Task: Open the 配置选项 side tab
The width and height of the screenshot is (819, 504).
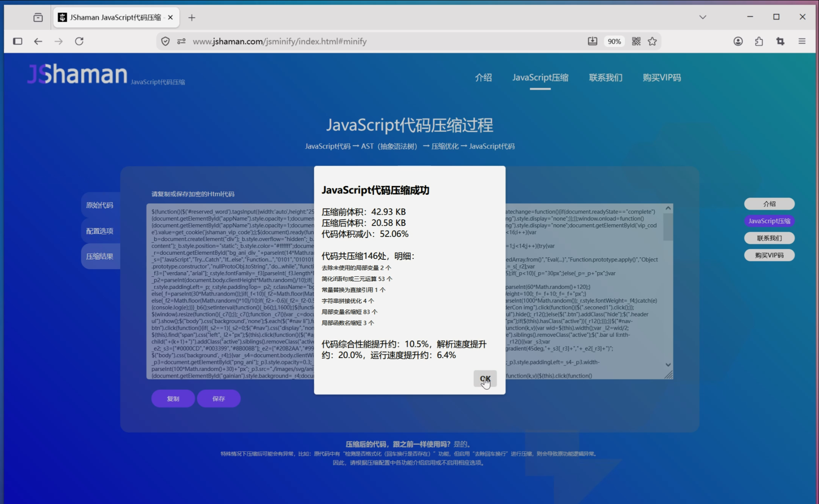Action: pyautogui.click(x=100, y=231)
